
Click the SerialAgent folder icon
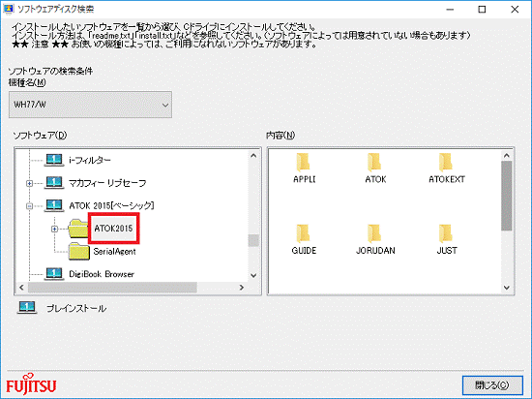pyautogui.click(x=79, y=251)
